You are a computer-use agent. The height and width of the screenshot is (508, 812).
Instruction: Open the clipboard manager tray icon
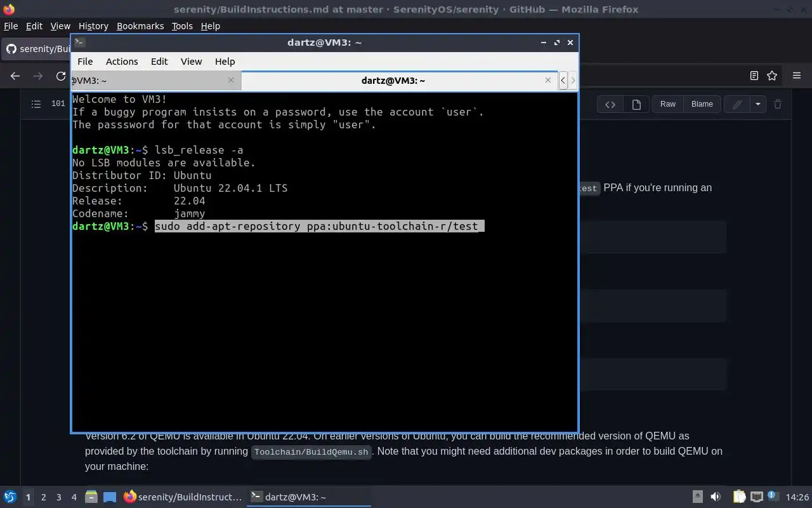tap(739, 497)
